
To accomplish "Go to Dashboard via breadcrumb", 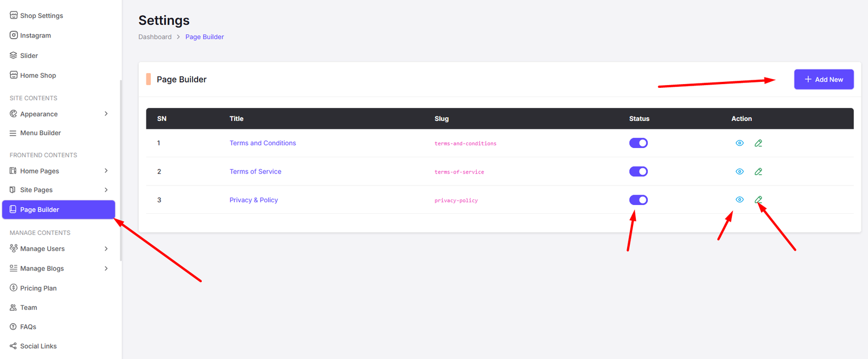I will [x=155, y=37].
